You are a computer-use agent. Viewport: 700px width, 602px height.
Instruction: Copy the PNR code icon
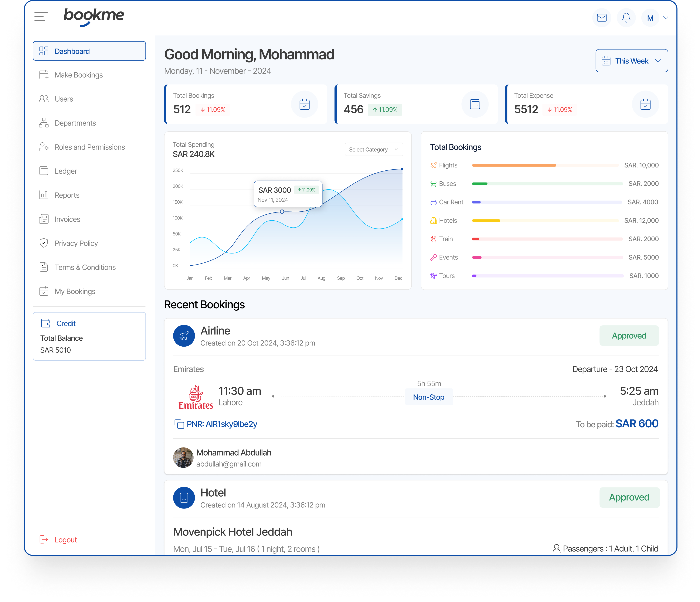179,424
